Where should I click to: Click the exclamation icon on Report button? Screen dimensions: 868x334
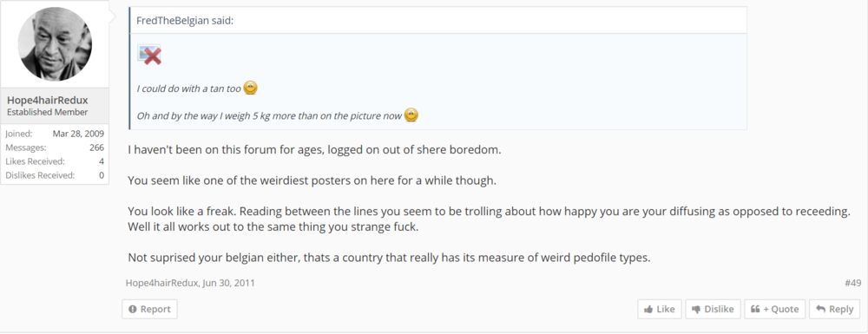click(132, 309)
